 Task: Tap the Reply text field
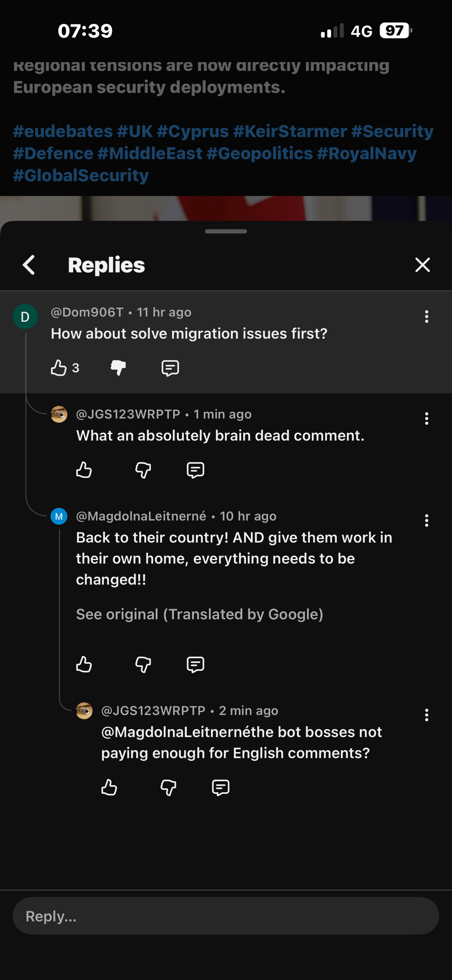pos(226,916)
